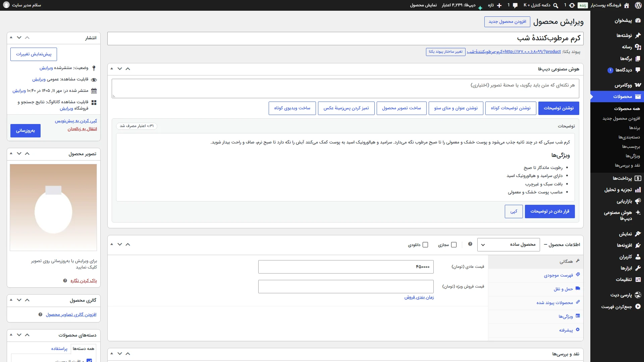This screenshot has height=362, width=644.
Task: Focus the Sale price (قیمت فروش ویژه) field
Action: tap(346, 287)
